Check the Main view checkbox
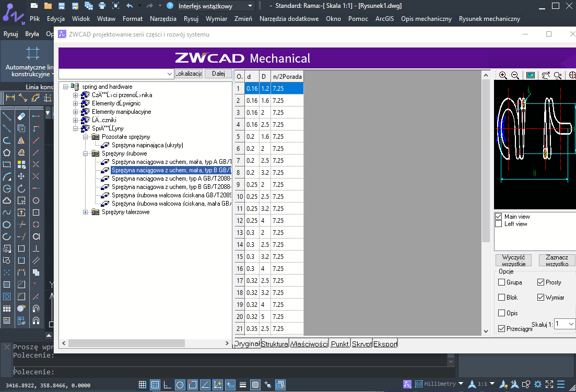 (x=499, y=217)
